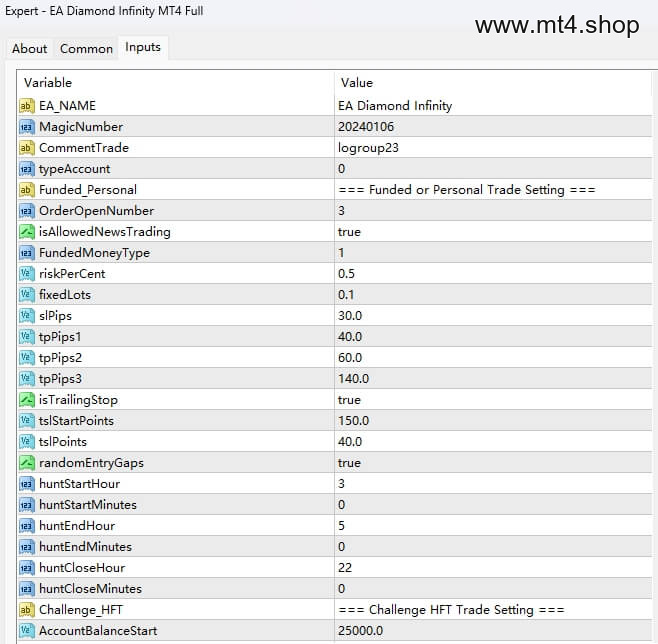The width and height of the screenshot is (658, 644).
Task: Click the double icon beside riskPerCent
Action: point(26,274)
